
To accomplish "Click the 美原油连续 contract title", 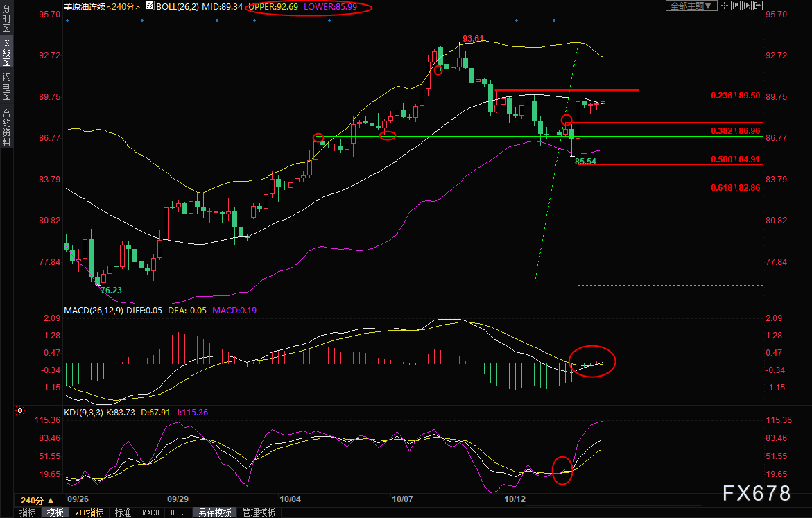I will tap(85, 7).
